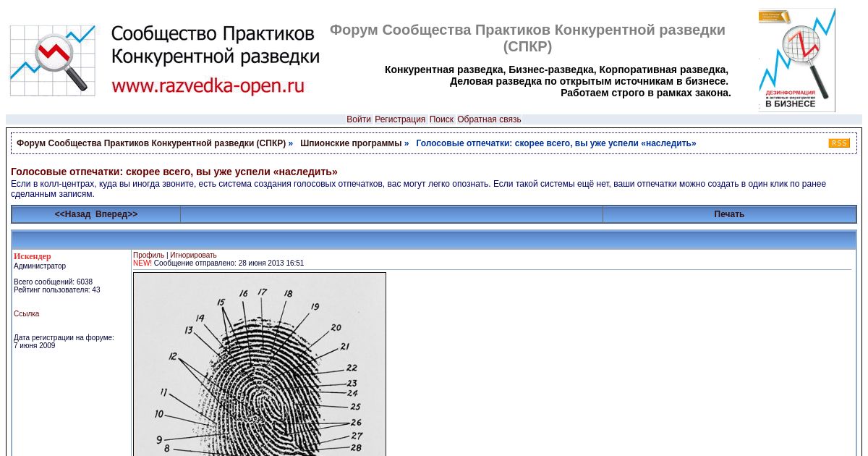Click the 'Администратор' role label
This screenshot has width=868, height=456.
(40, 266)
